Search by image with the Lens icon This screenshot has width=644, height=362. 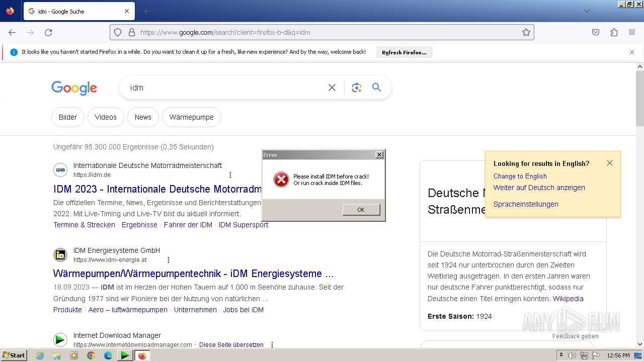pyautogui.click(x=357, y=87)
